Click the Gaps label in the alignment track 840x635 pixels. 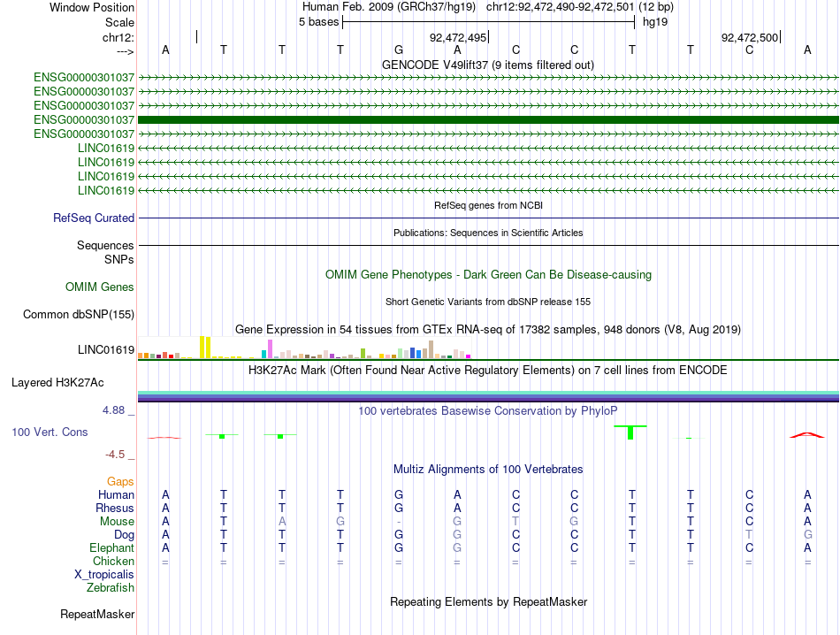pos(120,482)
